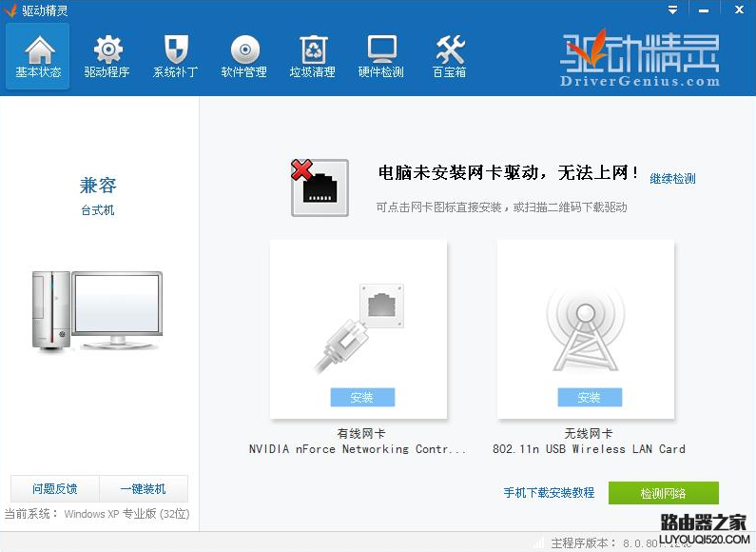Click 802.11n USB Wireless LAN Card text

pos(589,449)
